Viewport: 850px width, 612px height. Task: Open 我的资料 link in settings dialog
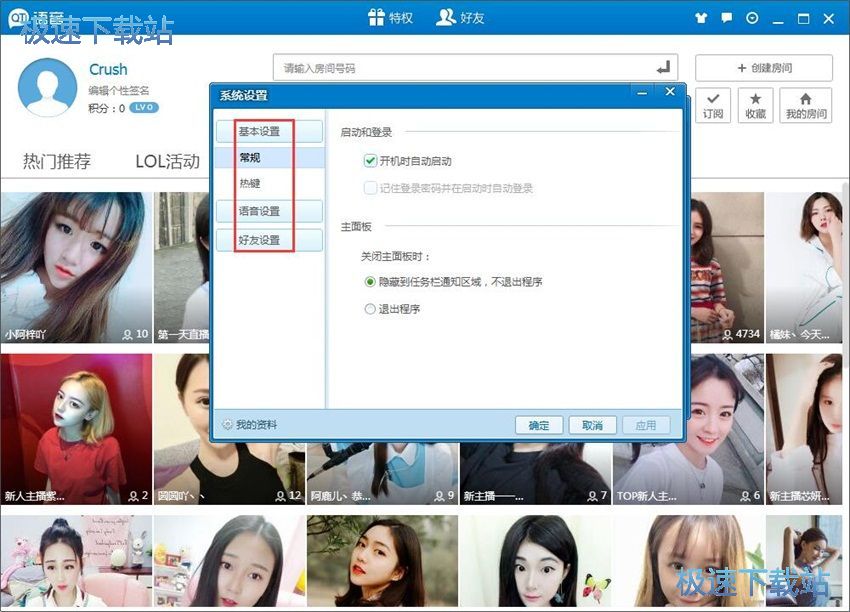coord(256,424)
